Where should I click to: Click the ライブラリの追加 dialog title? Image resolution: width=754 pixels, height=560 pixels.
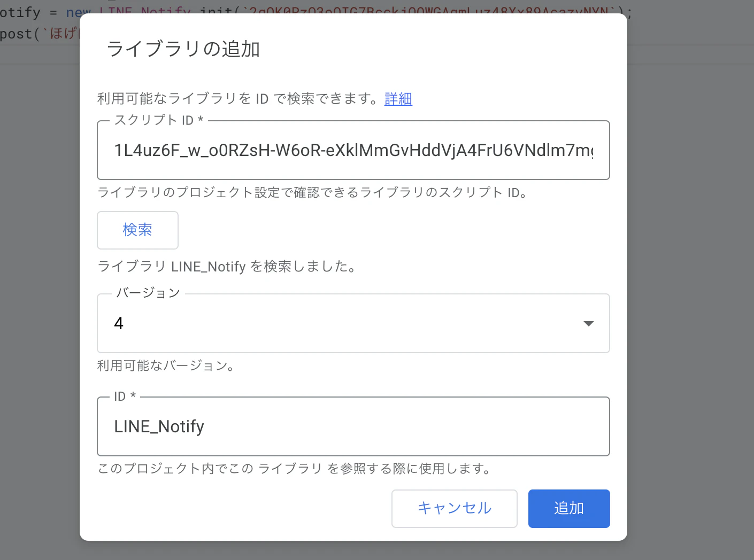[x=183, y=49]
